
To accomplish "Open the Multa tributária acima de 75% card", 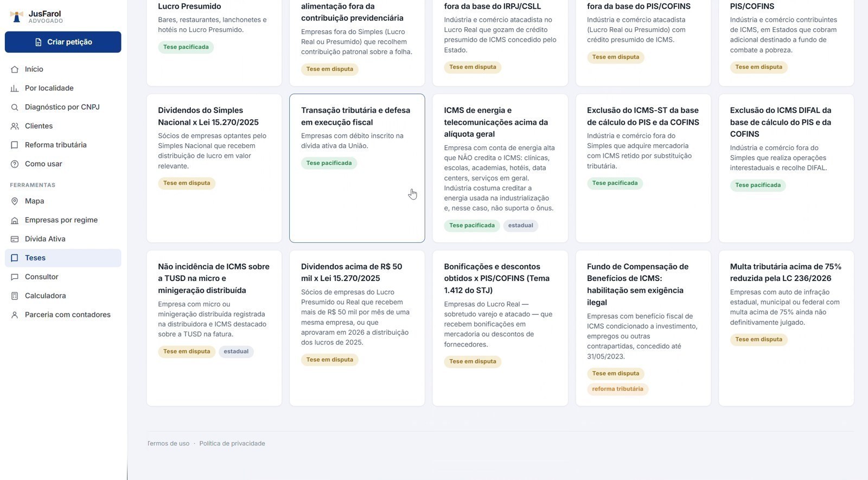I will pyautogui.click(x=786, y=328).
